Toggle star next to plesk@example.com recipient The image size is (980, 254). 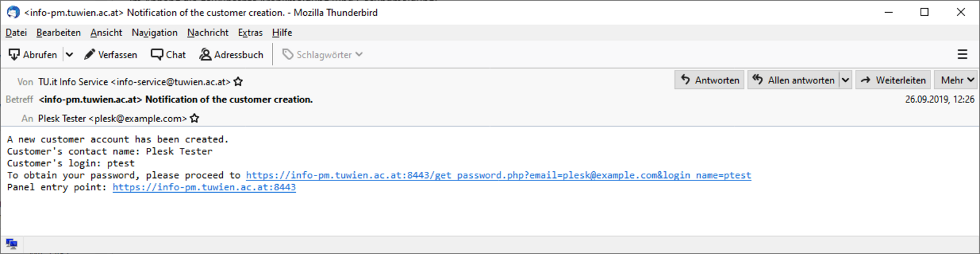point(195,118)
